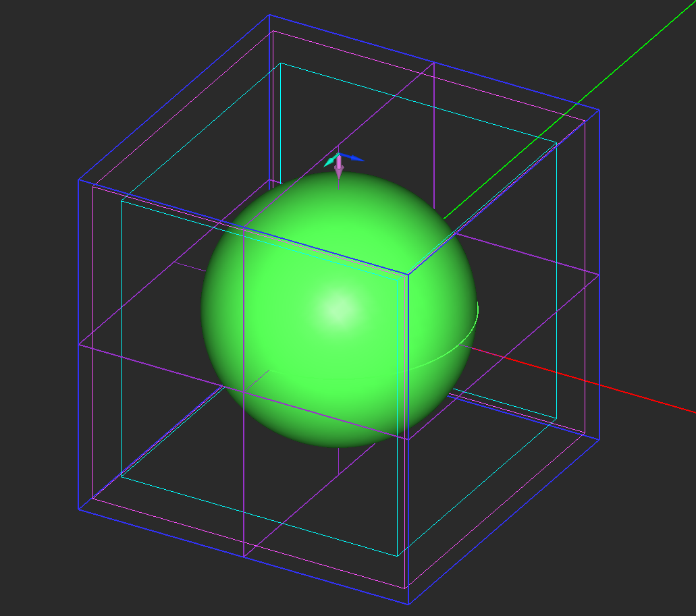Grab the pink downward gizmo arrow
Viewport: 696px width, 616px height.
[x=339, y=167]
